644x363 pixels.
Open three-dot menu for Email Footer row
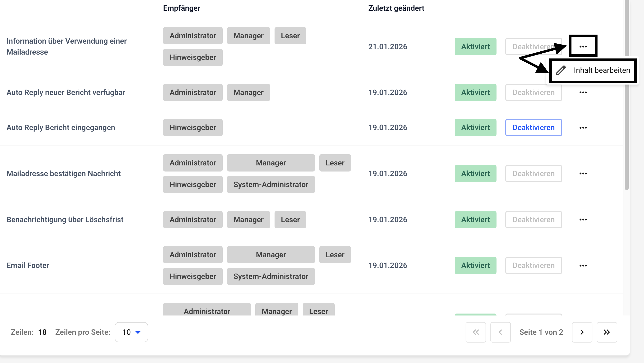tap(583, 266)
